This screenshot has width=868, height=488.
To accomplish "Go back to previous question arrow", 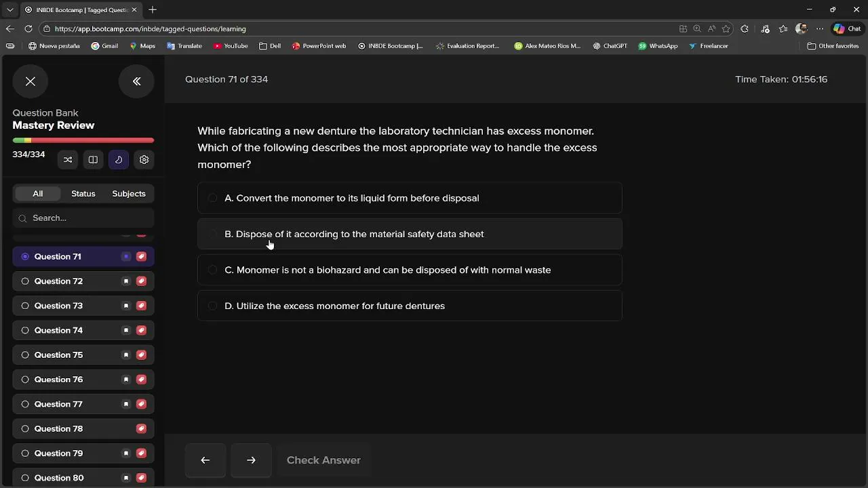I will (x=205, y=460).
